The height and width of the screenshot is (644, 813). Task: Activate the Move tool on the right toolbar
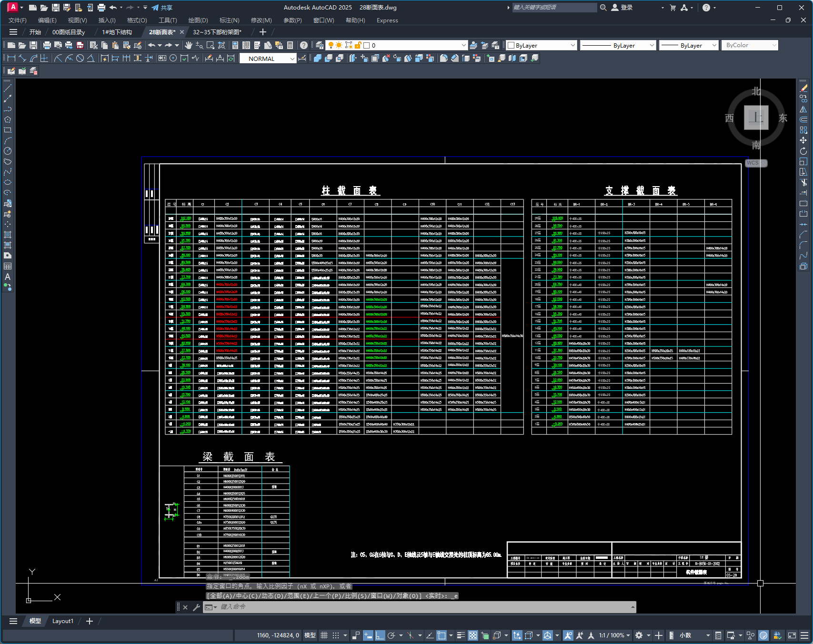pyautogui.click(x=803, y=140)
